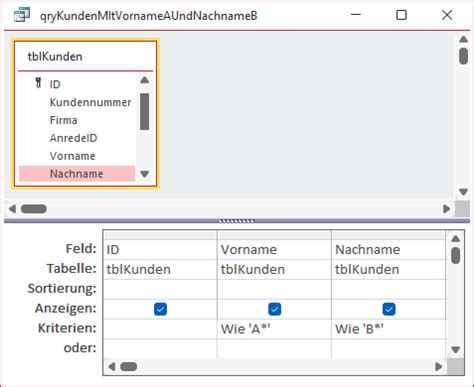Click the Sortierung cell for the Vorname column
This screenshot has height=387, width=474.
274,289
